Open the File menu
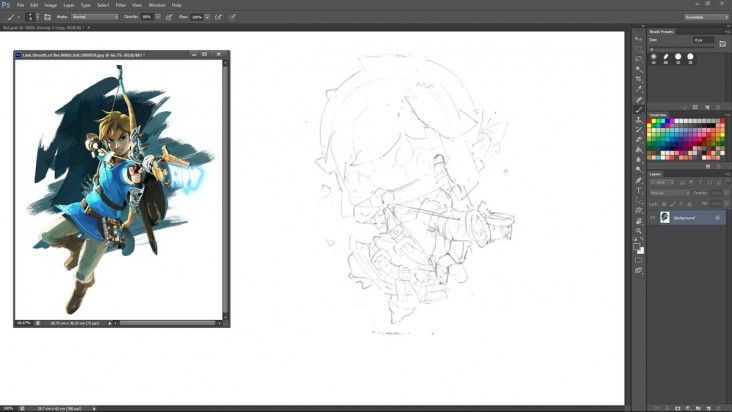732x412 pixels. [x=20, y=5]
